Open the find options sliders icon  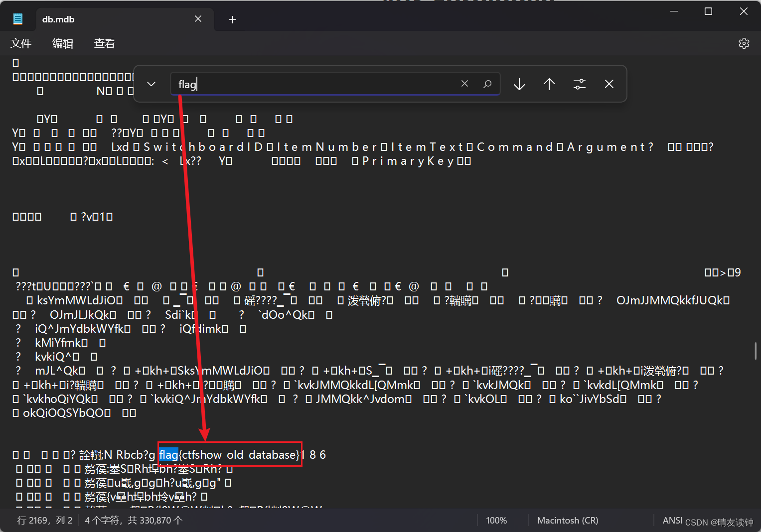pyautogui.click(x=579, y=84)
